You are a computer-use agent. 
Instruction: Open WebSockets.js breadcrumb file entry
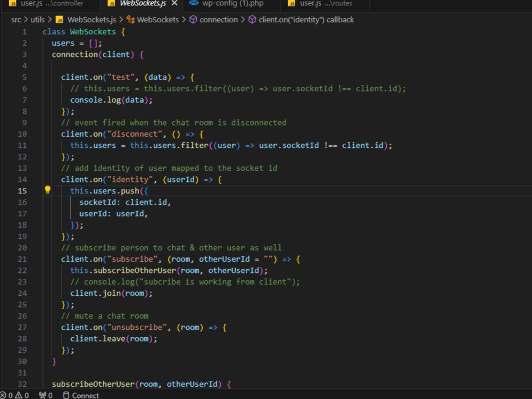[92, 20]
